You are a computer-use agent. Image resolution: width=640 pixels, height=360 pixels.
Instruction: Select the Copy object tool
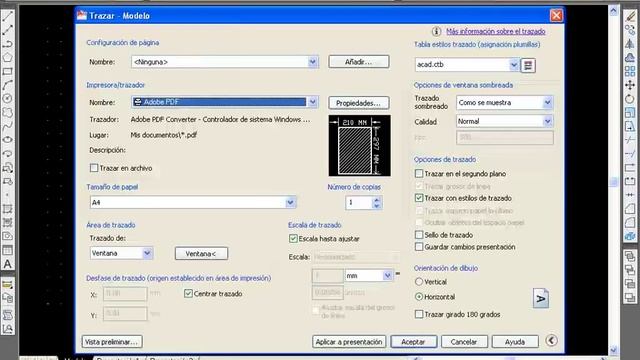point(630,30)
